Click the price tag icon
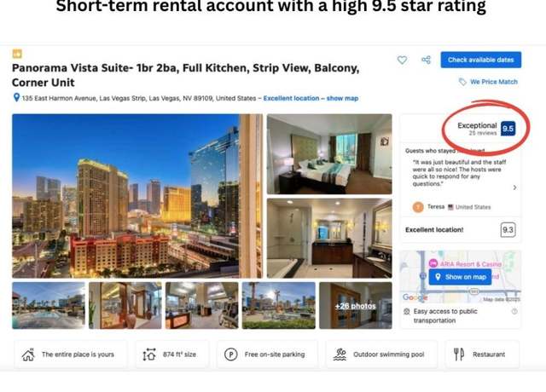 [x=462, y=82]
